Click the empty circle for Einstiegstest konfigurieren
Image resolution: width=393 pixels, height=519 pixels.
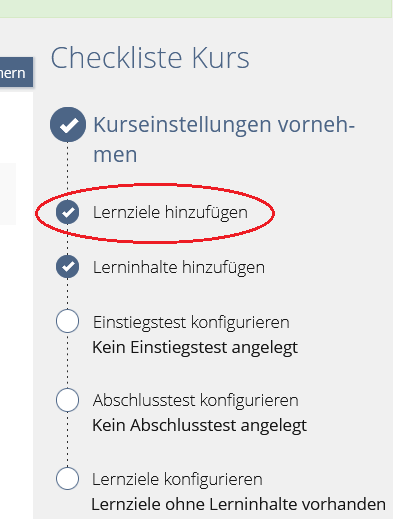[68, 321]
